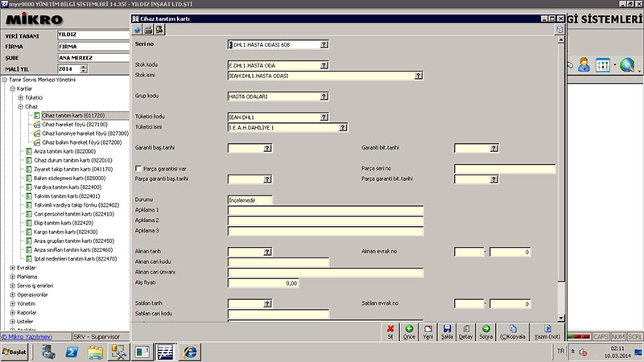
Task: Go to previous record with Önce button
Action: [x=409, y=331]
